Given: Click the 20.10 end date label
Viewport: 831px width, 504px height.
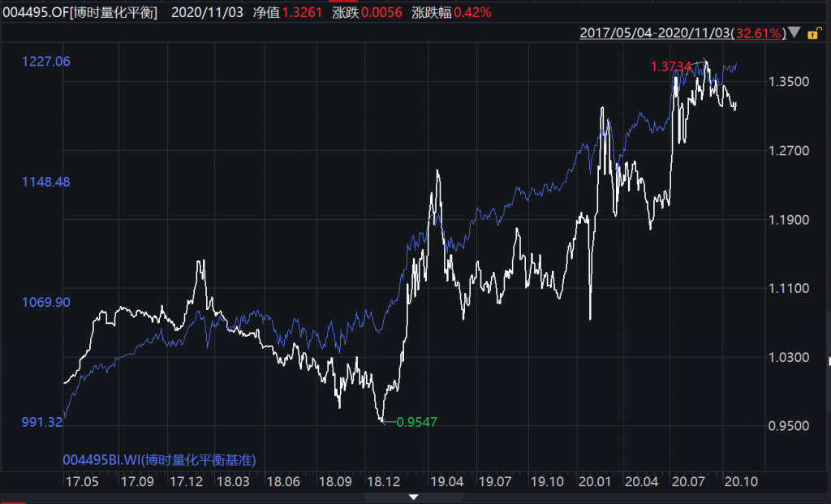Looking at the screenshot, I should [739, 481].
